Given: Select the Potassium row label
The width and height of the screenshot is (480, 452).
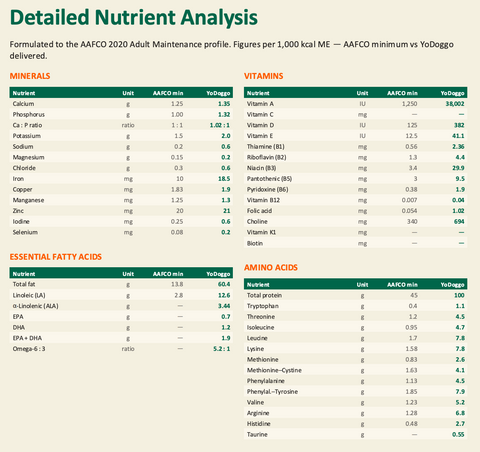Looking at the screenshot, I should (27, 136).
